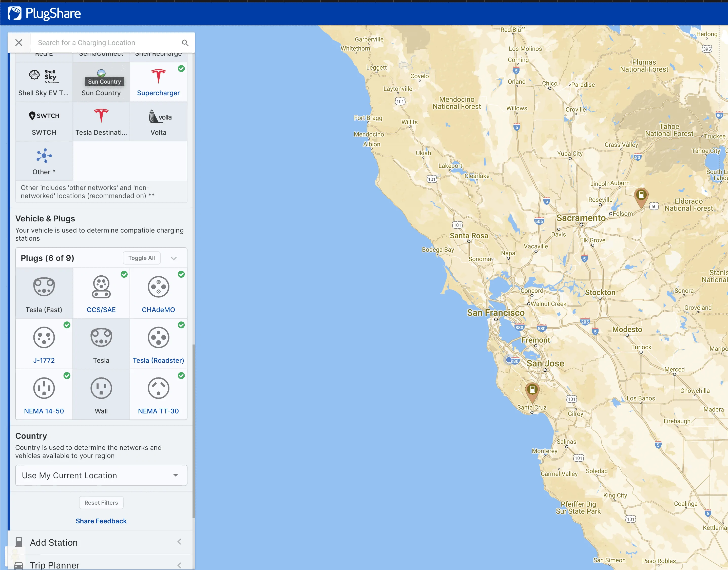Image resolution: width=728 pixels, height=570 pixels.
Task: Click the blue current location dot
Action: tap(508, 360)
